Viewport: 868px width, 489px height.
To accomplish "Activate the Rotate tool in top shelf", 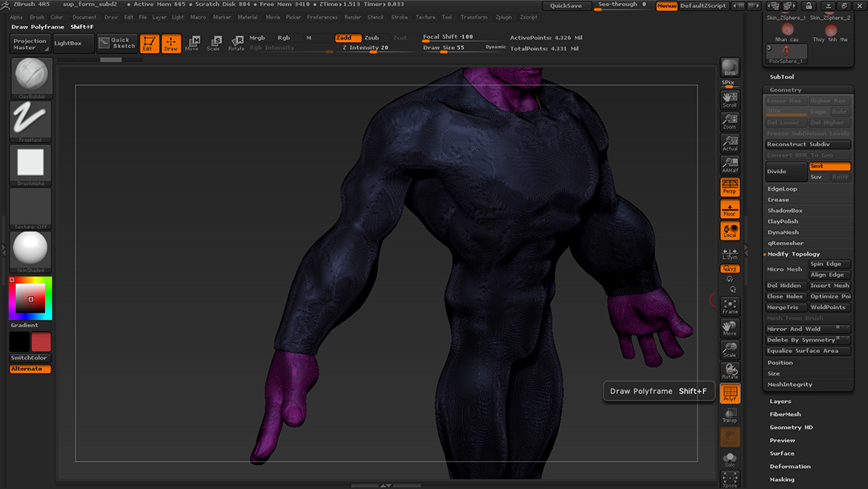I will click(x=236, y=43).
